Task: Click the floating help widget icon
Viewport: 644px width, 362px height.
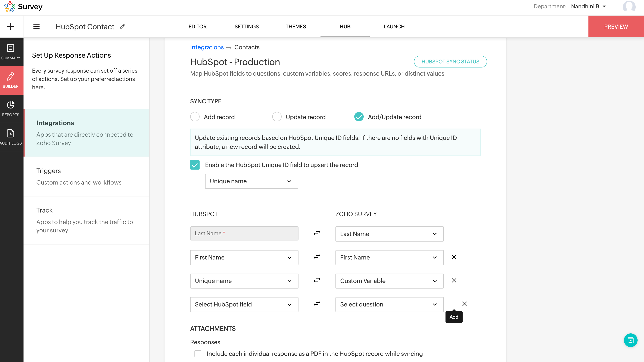Action: click(x=630, y=340)
